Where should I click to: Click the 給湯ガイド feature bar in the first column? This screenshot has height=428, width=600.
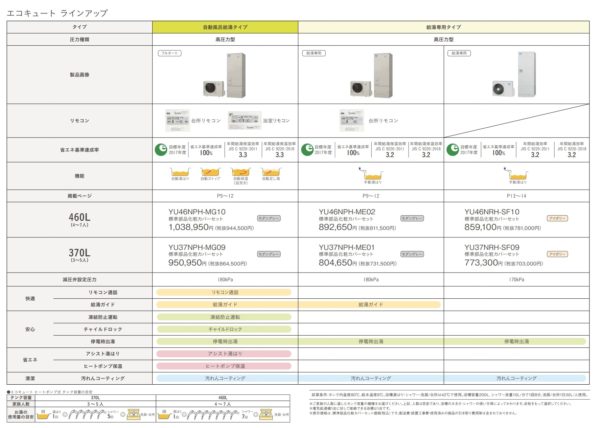(225, 305)
